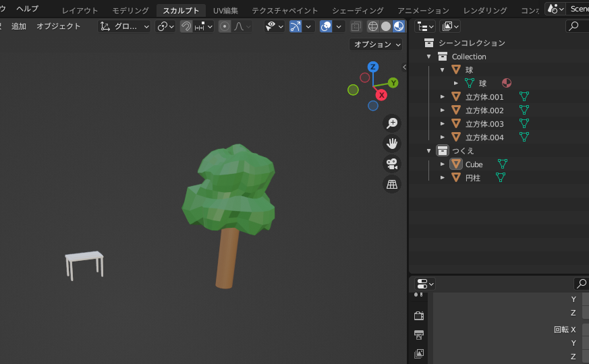Open the オプション dropdown
Screen dimensions: 589x364
tap(376, 44)
